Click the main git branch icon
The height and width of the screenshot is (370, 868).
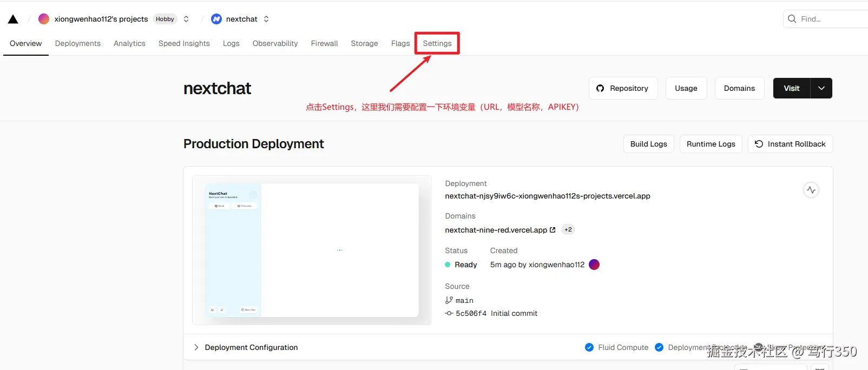(x=449, y=300)
